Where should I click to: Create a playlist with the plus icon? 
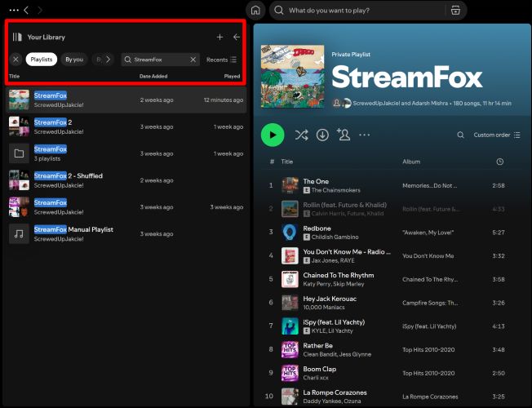pos(219,37)
